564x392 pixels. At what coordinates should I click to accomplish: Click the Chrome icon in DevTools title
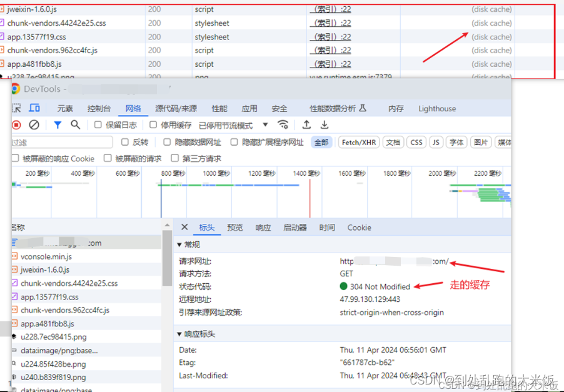[16, 89]
